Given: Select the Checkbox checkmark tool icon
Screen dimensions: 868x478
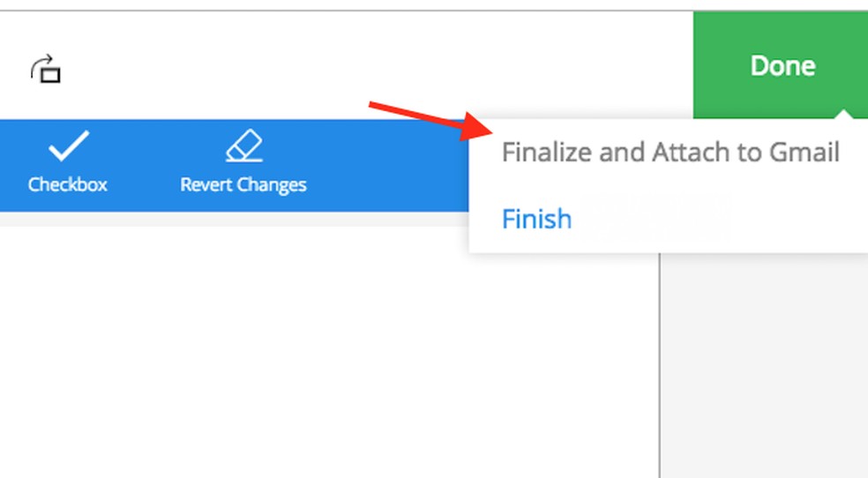Looking at the screenshot, I should pyautogui.click(x=68, y=147).
